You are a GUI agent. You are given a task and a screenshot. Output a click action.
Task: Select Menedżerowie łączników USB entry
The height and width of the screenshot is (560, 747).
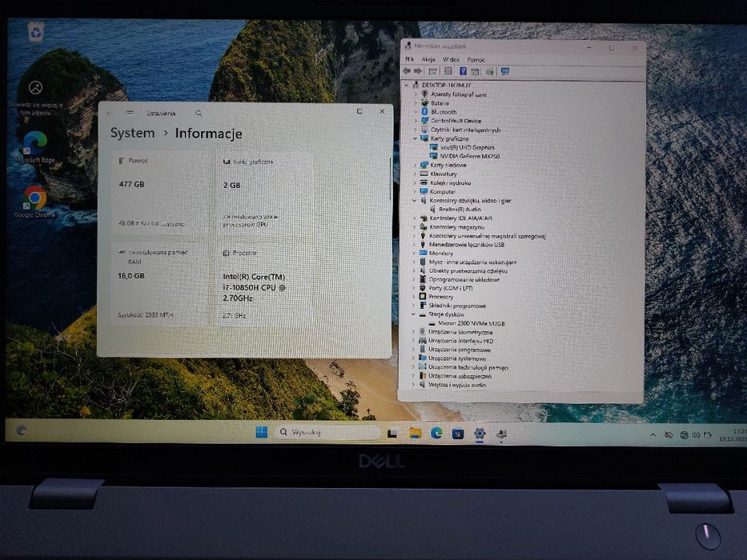462,244
